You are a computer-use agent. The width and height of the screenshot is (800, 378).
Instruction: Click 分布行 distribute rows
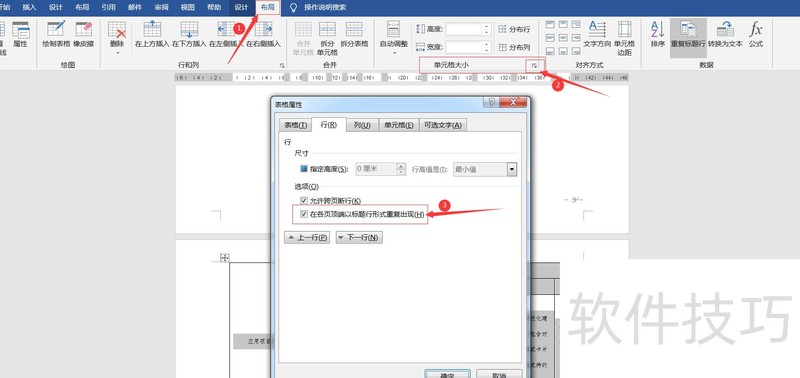(x=514, y=29)
